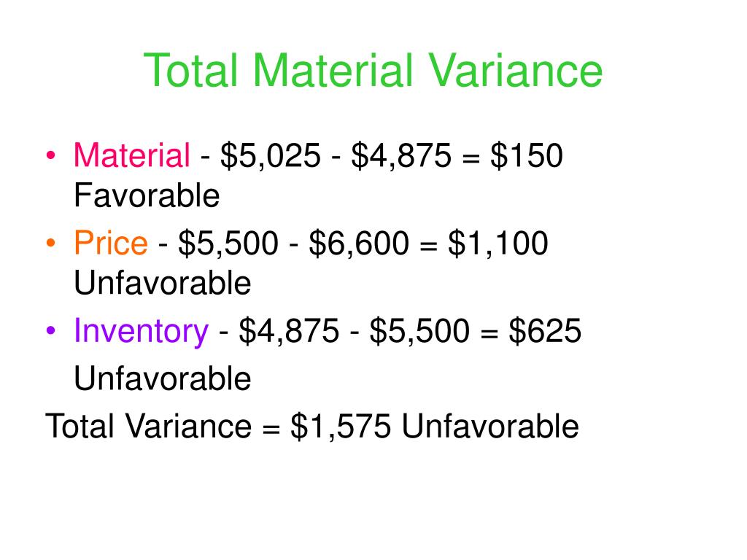This screenshot has width=747, height=560.
Task: Click the Total Variance label
Action: click(148, 426)
